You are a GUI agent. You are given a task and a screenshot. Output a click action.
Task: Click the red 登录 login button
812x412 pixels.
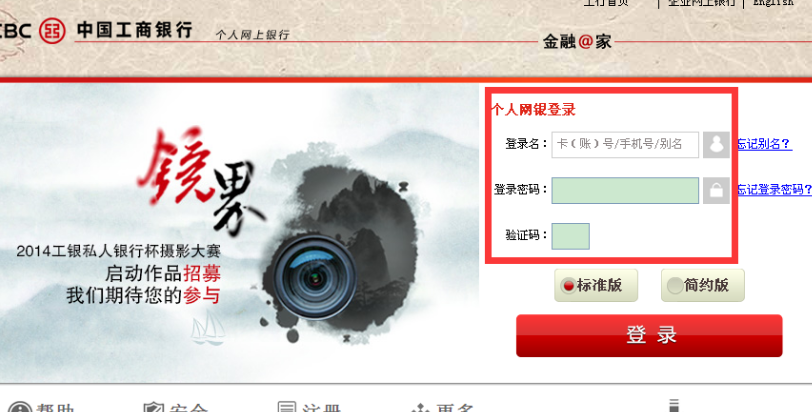(649, 335)
